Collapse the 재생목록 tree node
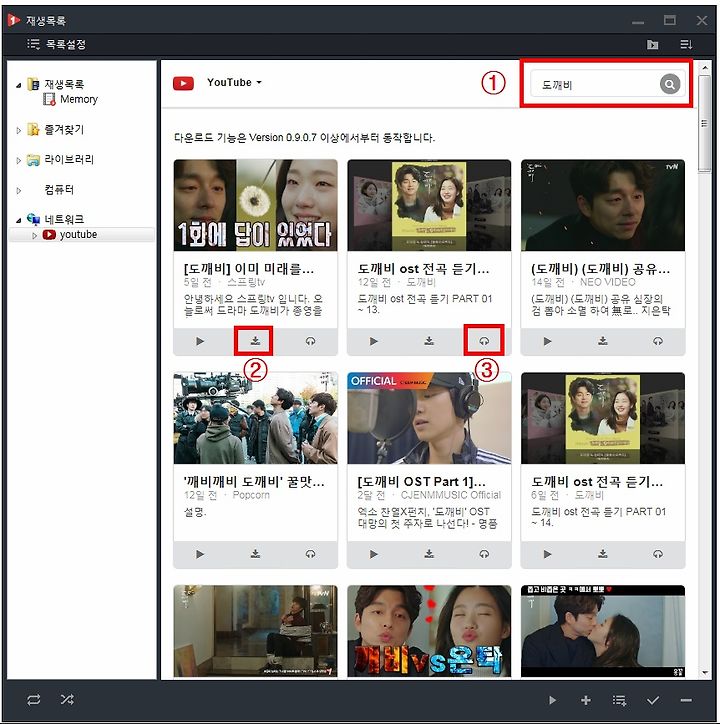The image size is (720, 724). 18,85
